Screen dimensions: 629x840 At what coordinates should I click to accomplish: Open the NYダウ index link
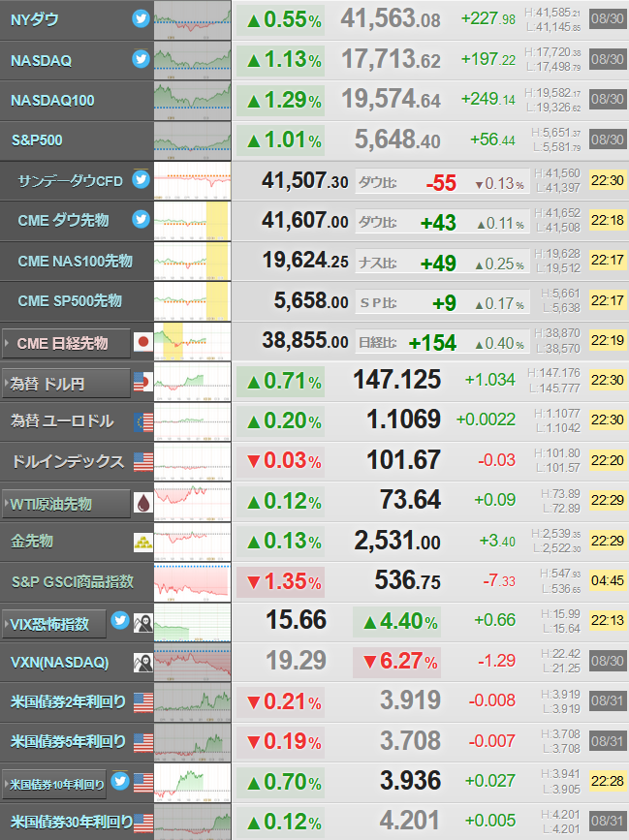point(35,19)
